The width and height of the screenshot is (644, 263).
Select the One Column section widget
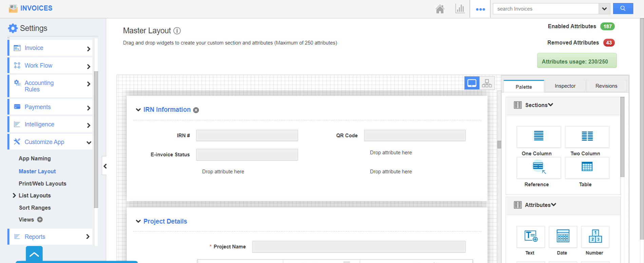click(x=538, y=137)
